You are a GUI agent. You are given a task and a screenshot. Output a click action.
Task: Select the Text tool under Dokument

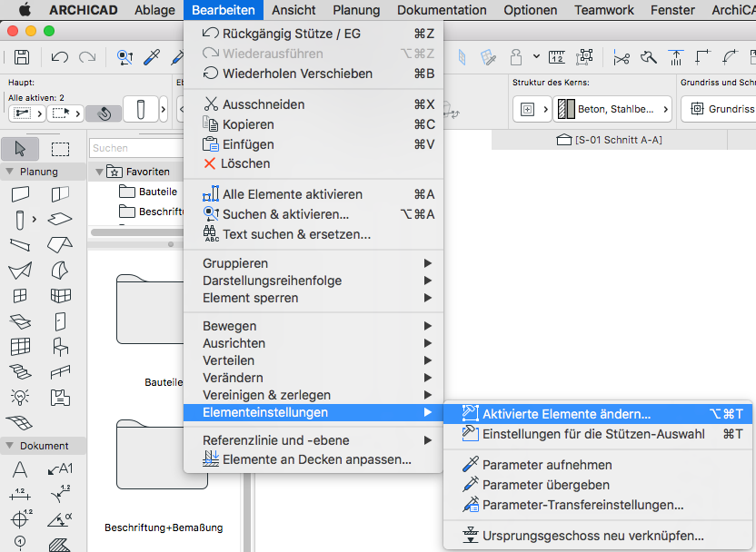click(x=20, y=469)
